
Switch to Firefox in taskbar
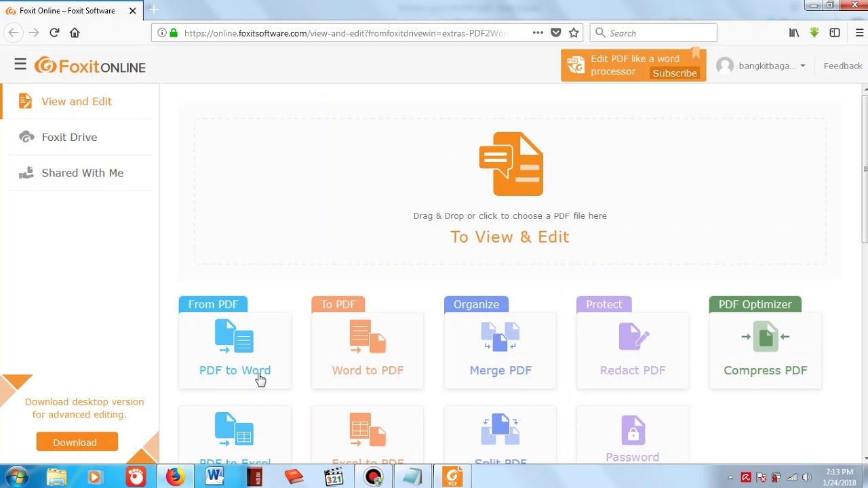tap(175, 477)
